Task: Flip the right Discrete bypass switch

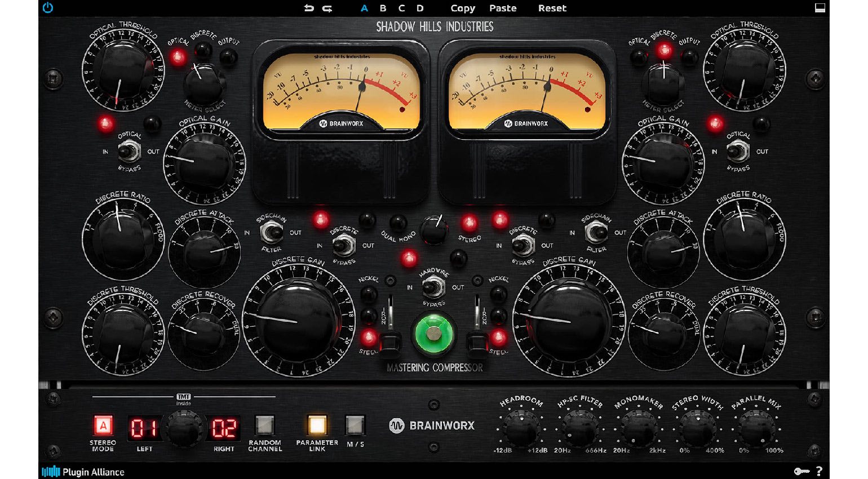Action: [522, 245]
